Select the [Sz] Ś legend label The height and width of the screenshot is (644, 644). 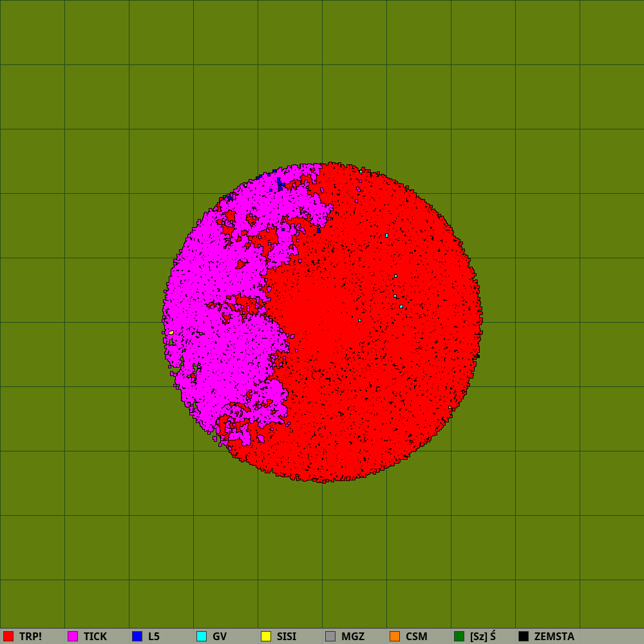tap(483, 637)
